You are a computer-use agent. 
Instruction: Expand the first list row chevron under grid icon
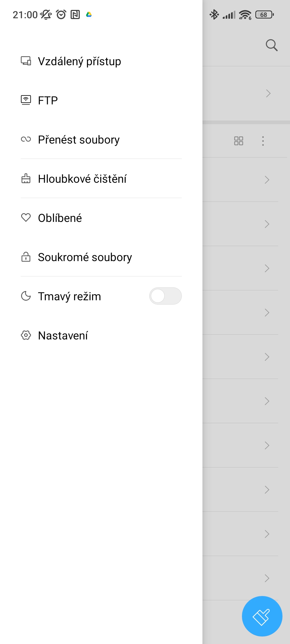click(x=267, y=180)
